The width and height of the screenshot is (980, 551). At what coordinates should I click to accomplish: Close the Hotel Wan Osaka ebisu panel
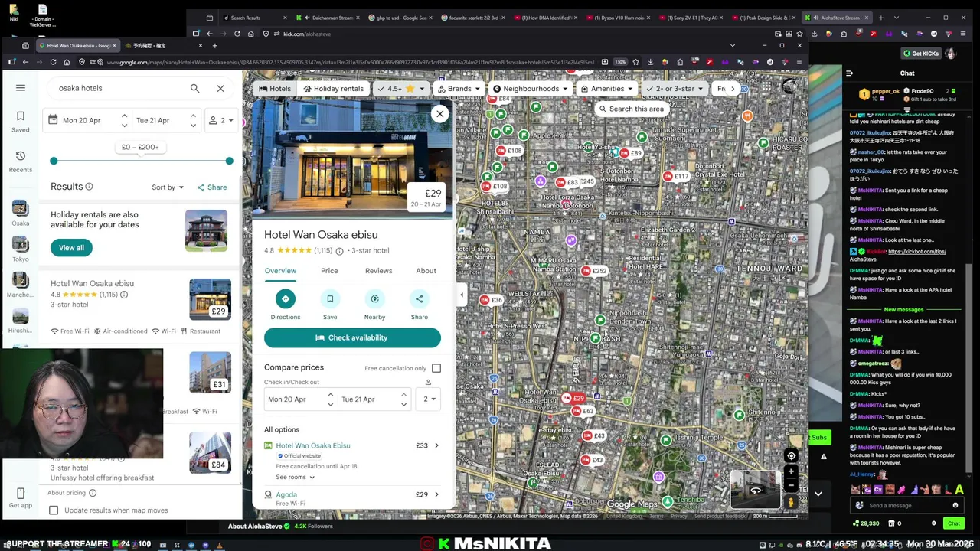pyautogui.click(x=439, y=114)
